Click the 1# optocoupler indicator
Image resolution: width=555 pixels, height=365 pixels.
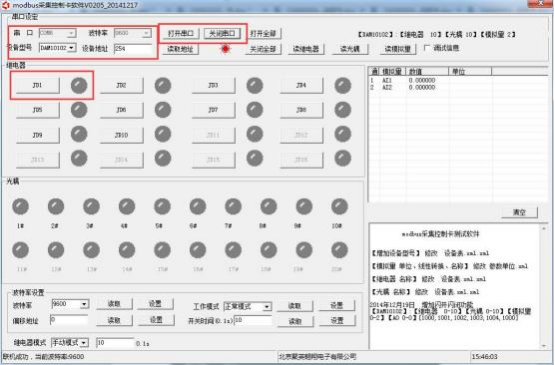pyautogui.click(x=21, y=206)
